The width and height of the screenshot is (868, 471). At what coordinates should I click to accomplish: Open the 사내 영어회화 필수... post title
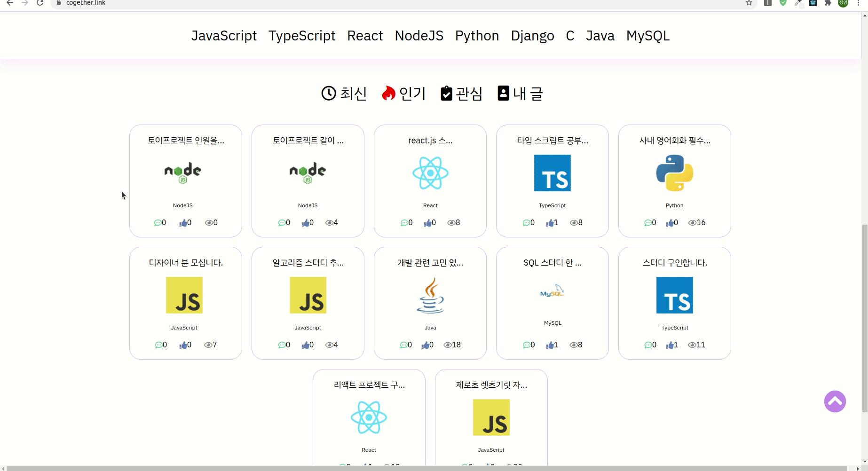coord(675,141)
